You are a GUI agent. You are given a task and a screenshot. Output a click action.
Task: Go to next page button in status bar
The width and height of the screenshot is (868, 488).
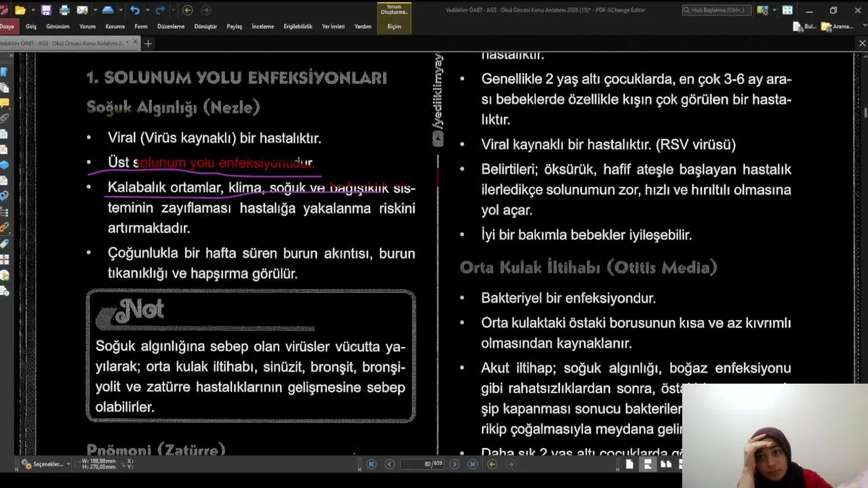[454, 464]
